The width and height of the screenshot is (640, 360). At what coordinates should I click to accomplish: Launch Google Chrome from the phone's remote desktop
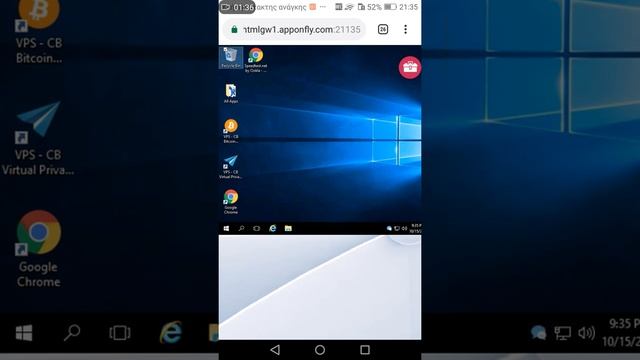(231, 202)
